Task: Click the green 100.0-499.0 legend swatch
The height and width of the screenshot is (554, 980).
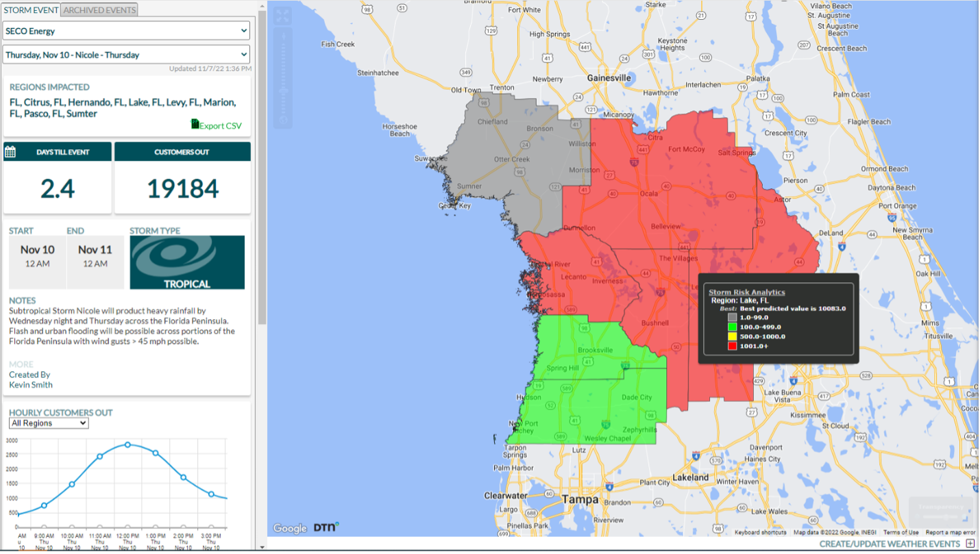Action: (x=732, y=327)
